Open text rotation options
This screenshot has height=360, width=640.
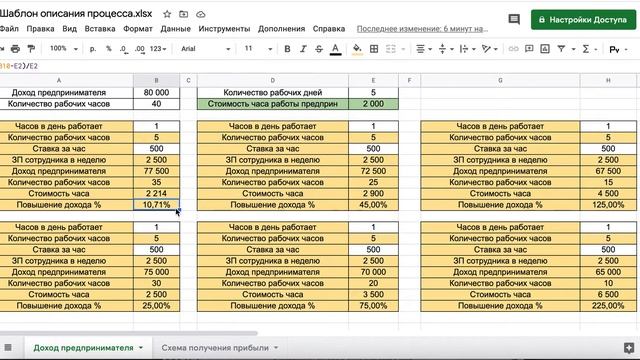tap(489, 49)
